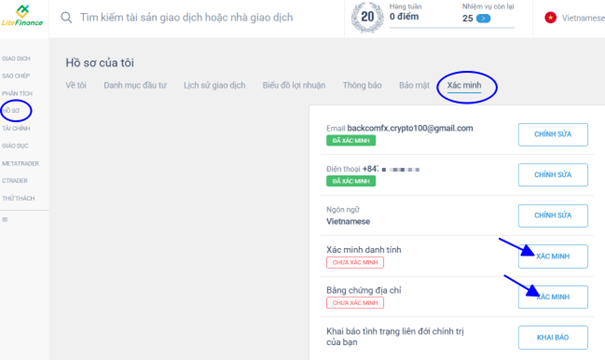This screenshot has height=360, width=605.
Task: Open remaining tasks blue arrow button
Action: (483, 18)
